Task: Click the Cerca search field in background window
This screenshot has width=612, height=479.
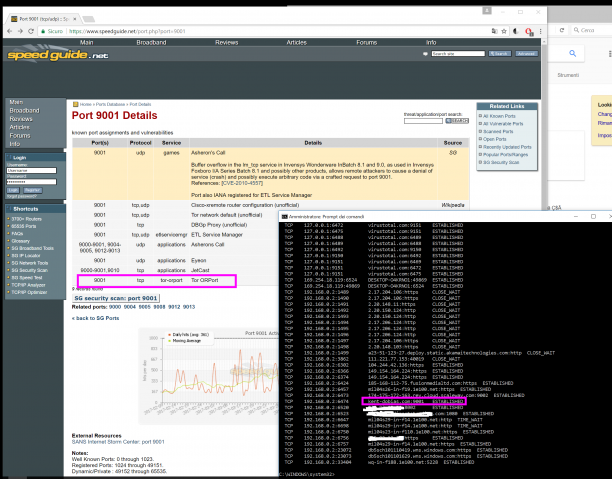Action: click(x=593, y=30)
